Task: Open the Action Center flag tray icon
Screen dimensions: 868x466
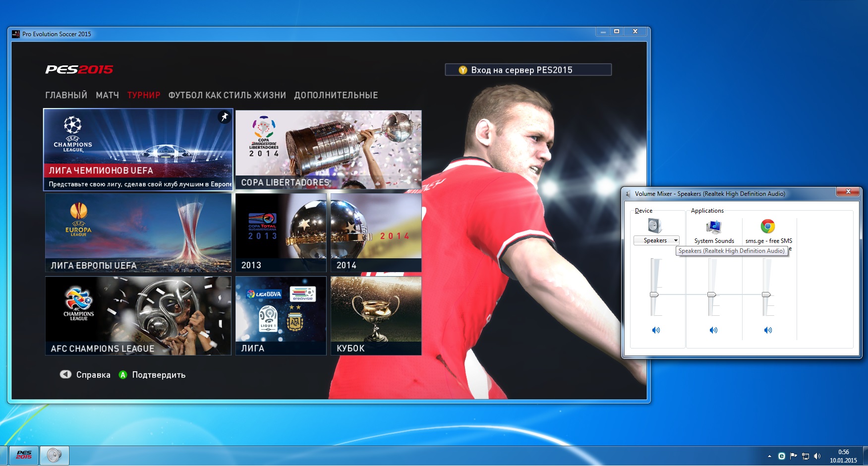Action: point(794,456)
